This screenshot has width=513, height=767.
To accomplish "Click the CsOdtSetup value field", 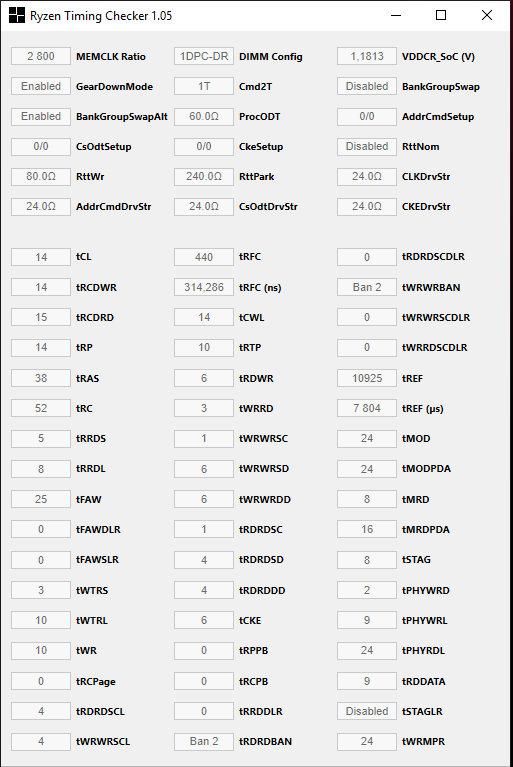I will 41,146.
